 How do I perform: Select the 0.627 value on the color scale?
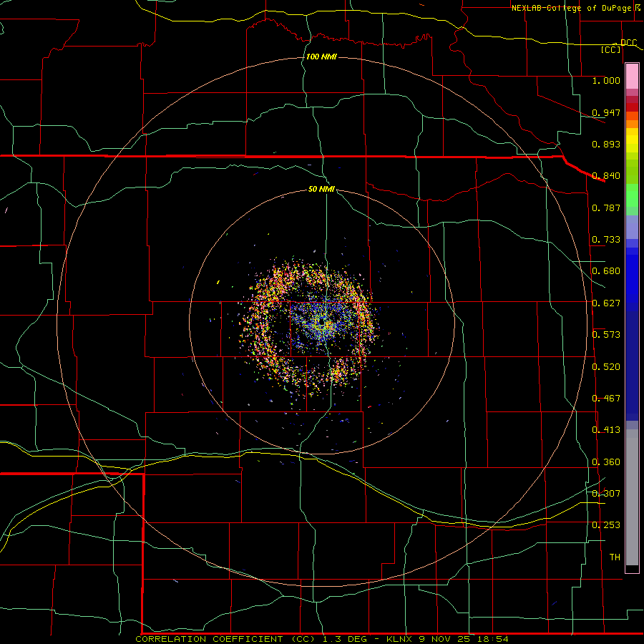(x=606, y=303)
